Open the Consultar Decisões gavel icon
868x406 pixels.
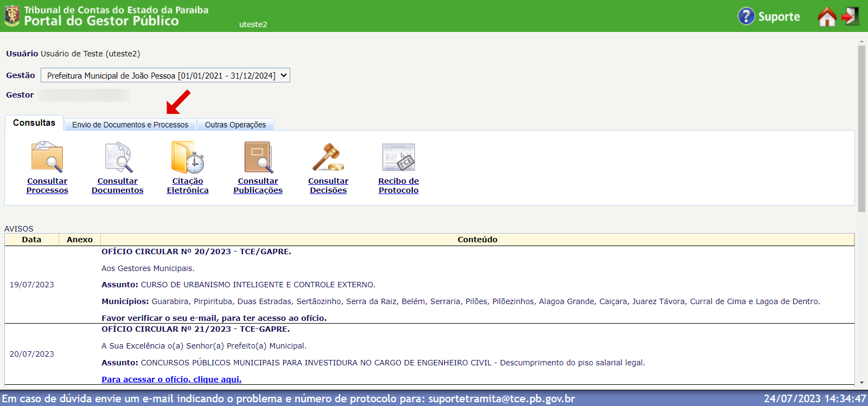tap(328, 157)
